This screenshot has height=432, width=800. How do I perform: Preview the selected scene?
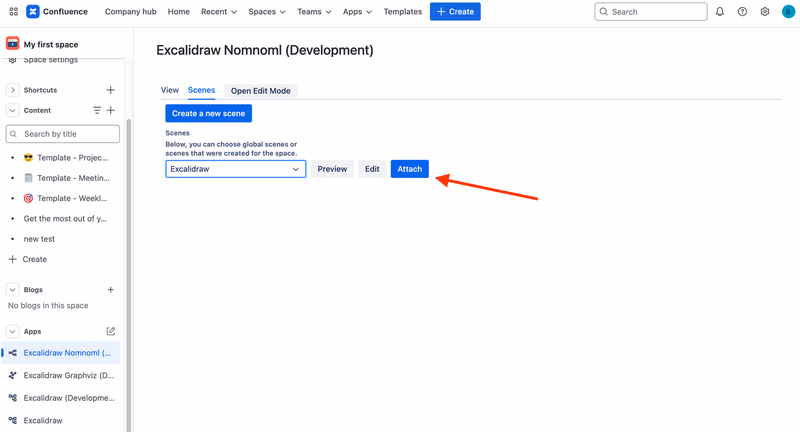(x=332, y=169)
